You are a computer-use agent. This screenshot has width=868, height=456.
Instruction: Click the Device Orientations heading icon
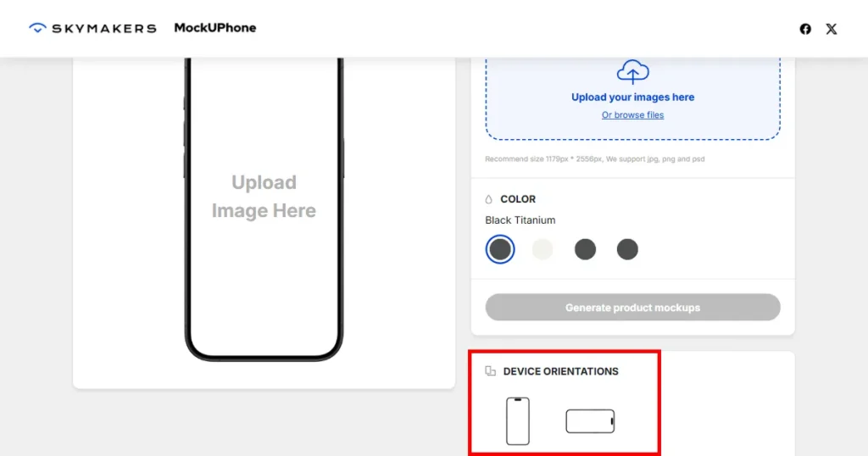491,371
